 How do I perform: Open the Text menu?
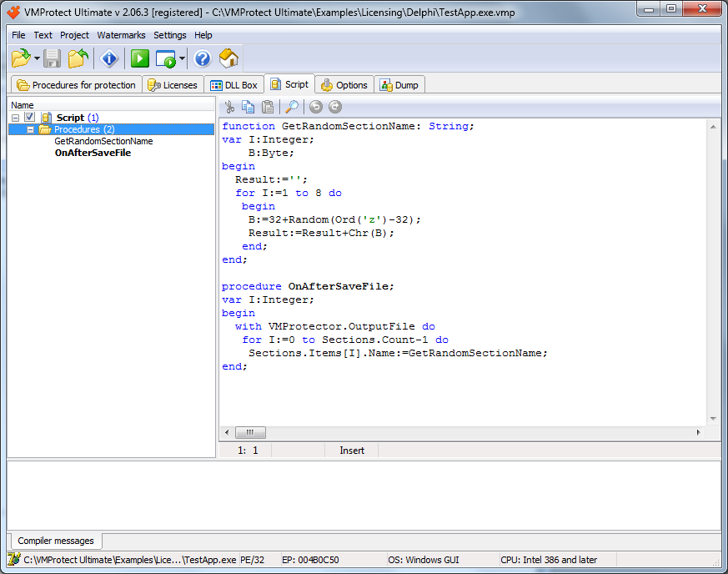(x=43, y=35)
